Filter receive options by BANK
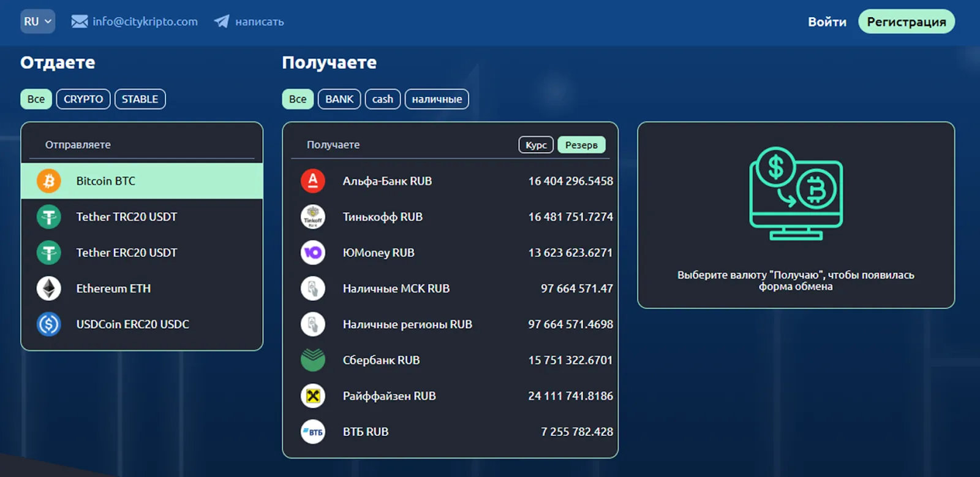This screenshot has height=477, width=980. coord(339,99)
